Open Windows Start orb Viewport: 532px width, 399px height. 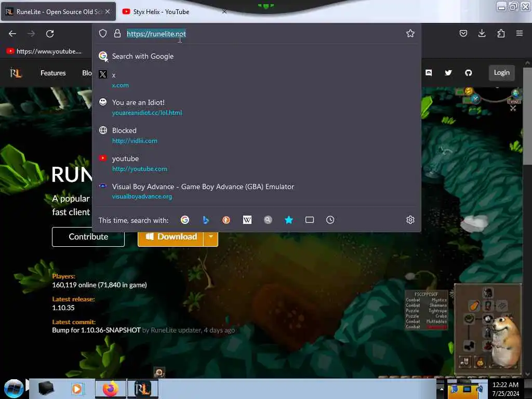coord(14,389)
